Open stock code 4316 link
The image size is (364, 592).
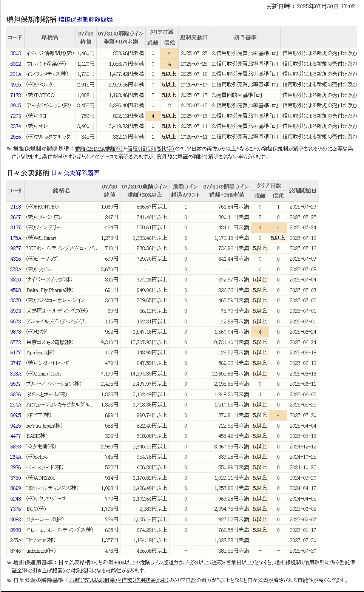(15, 259)
